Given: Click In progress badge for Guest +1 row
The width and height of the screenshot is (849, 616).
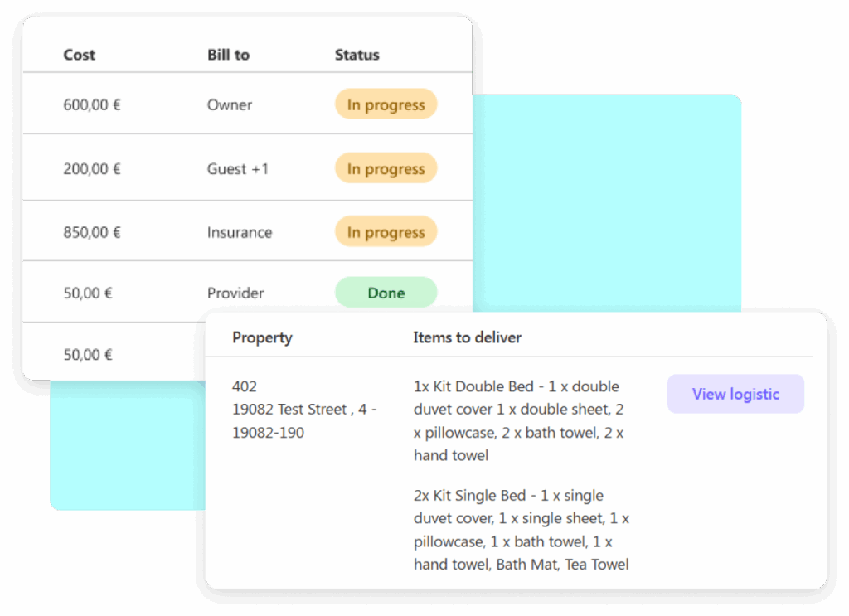Looking at the screenshot, I should (x=386, y=169).
